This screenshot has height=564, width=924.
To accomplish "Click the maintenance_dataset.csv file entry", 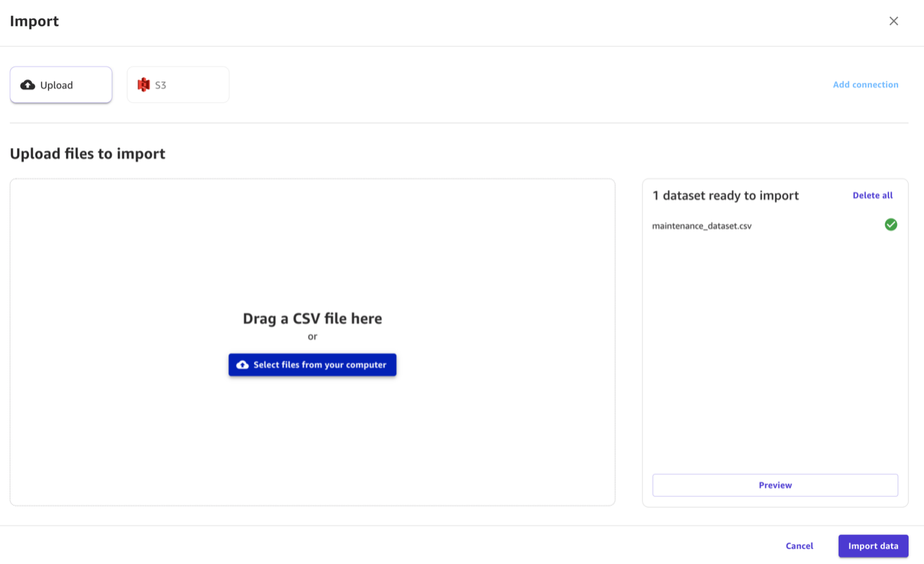I will click(x=701, y=225).
